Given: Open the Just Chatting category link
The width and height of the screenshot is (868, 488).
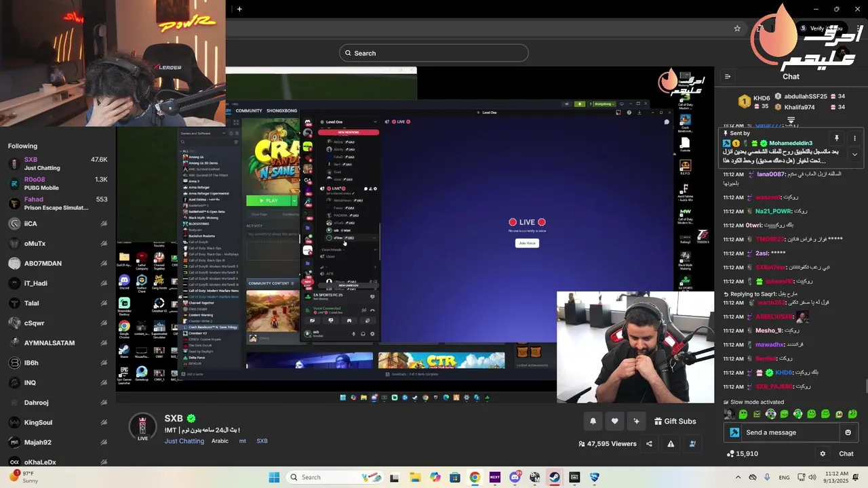Looking at the screenshot, I should 184,441.
